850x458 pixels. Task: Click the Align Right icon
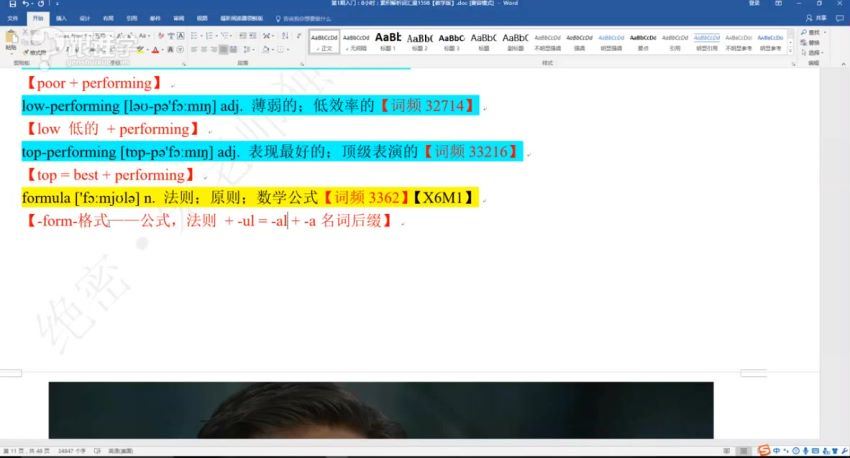pyautogui.click(x=214, y=50)
